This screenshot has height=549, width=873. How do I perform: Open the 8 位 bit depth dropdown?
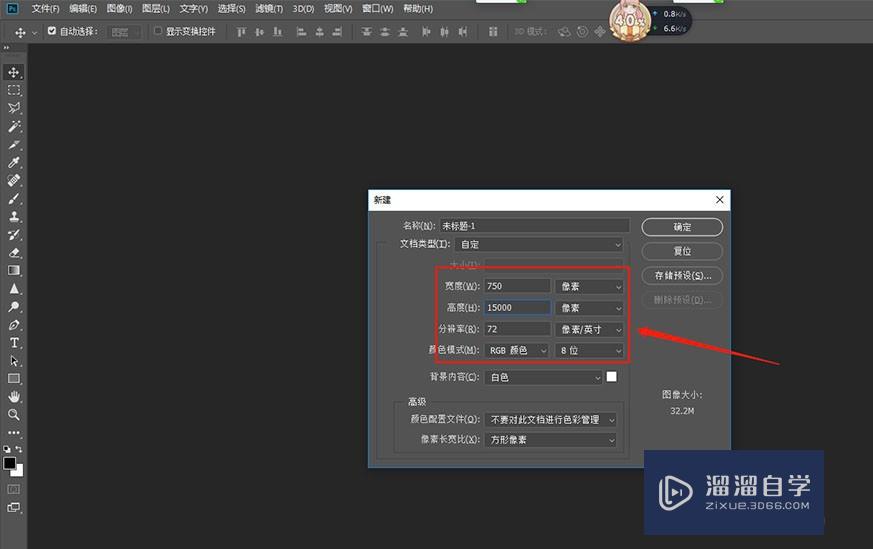[x=590, y=350]
